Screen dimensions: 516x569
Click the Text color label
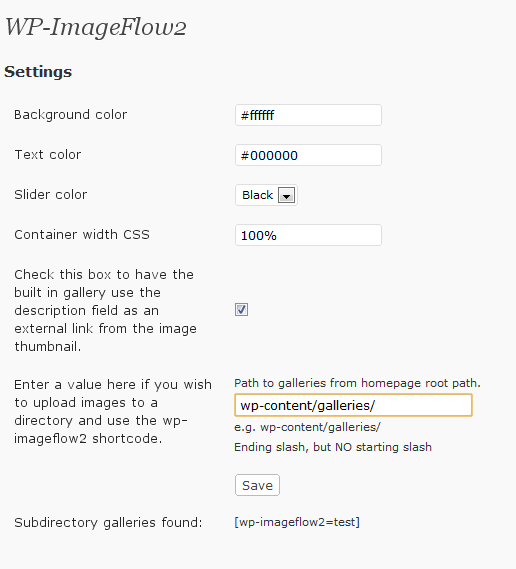point(48,155)
